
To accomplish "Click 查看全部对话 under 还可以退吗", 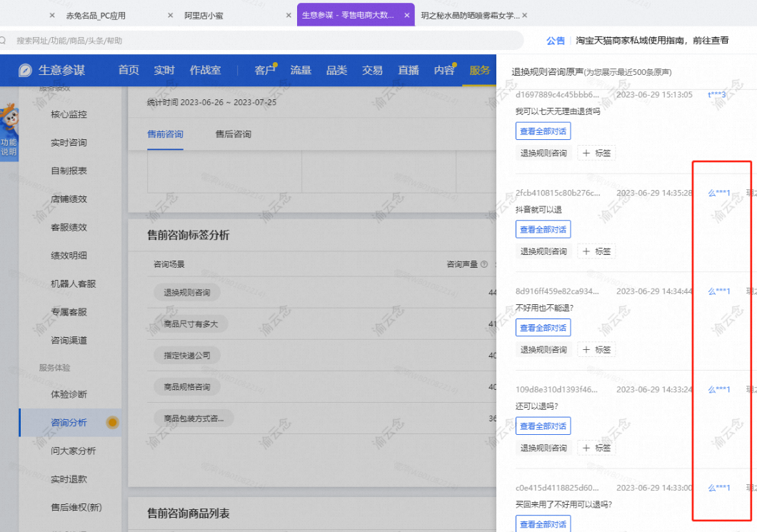I will click(x=543, y=426).
